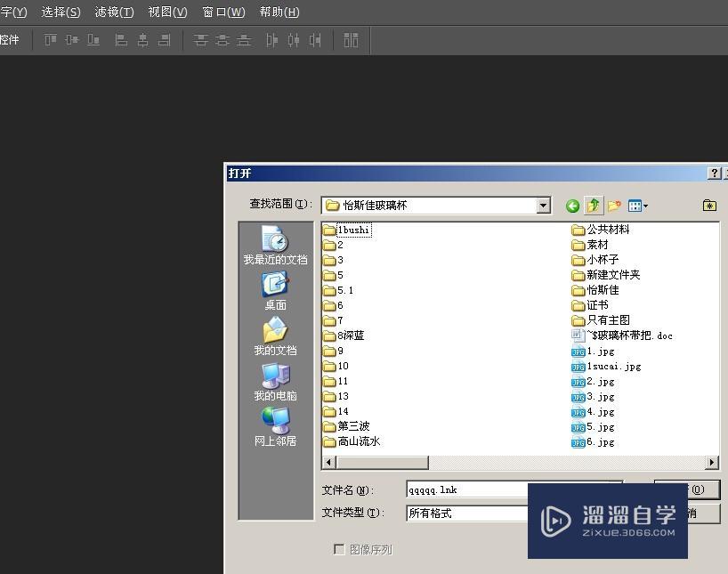Open the 滤镜 menu
This screenshot has height=574, width=728.
113,12
